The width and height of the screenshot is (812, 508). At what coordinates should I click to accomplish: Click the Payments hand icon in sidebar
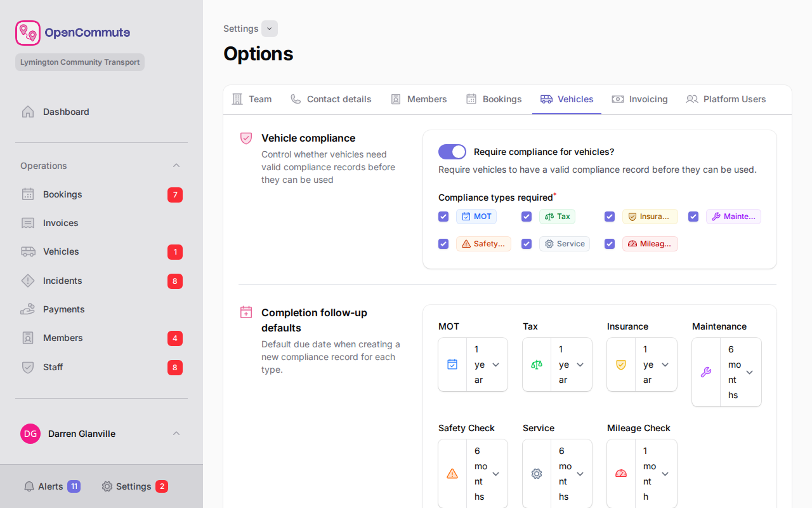point(28,309)
